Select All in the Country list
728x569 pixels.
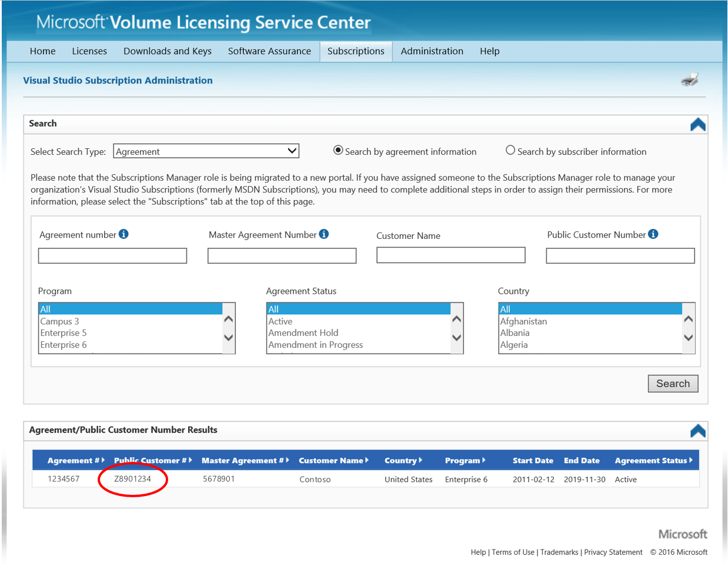pos(590,310)
